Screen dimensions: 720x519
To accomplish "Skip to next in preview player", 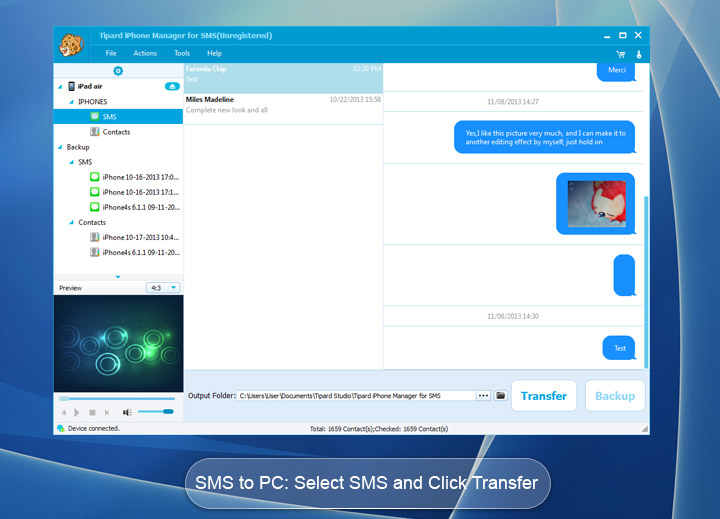I will (107, 412).
